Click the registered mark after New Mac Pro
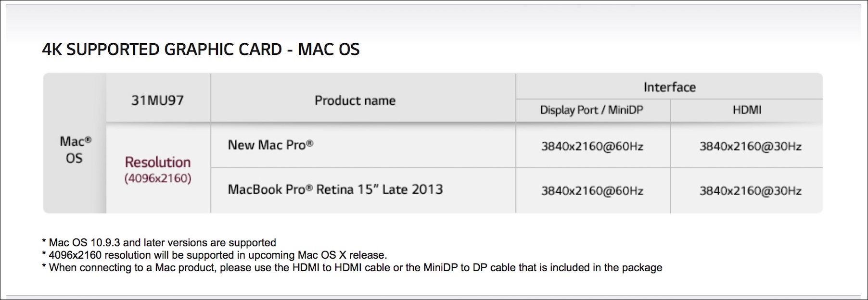Viewport: 868px width, 300px height. [x=310, y=143]
